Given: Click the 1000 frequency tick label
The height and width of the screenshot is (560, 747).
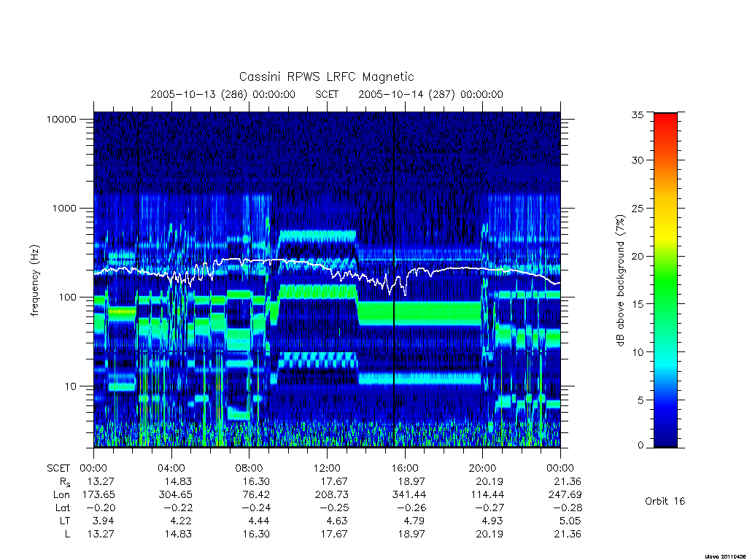Looking at the screenshot, I should [x=64, y=208].
